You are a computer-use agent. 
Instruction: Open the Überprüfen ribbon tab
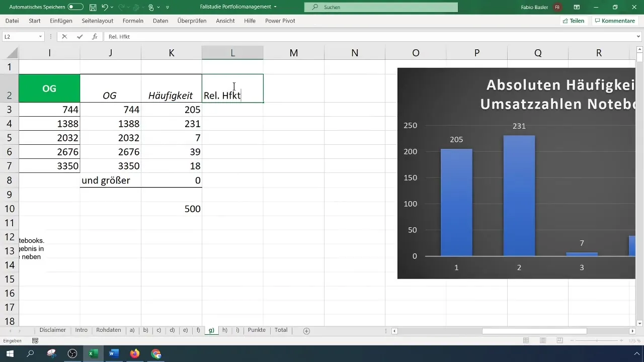pyautogui.click(x=192, y=21)
